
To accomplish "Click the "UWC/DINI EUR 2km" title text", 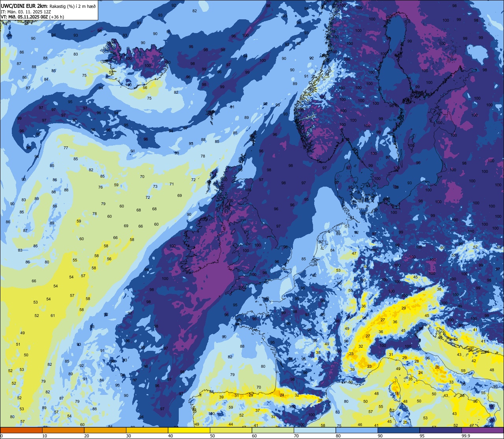I will coord(24,6).
